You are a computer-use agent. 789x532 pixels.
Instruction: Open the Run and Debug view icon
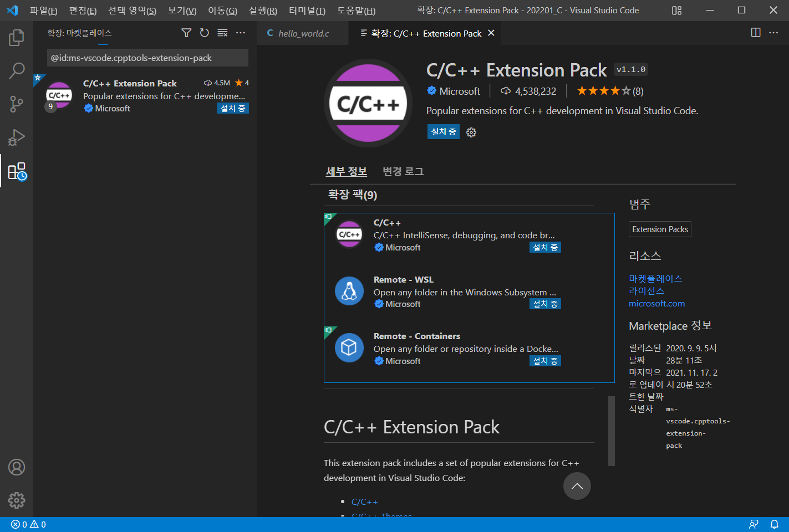click(x=17, y=137)
